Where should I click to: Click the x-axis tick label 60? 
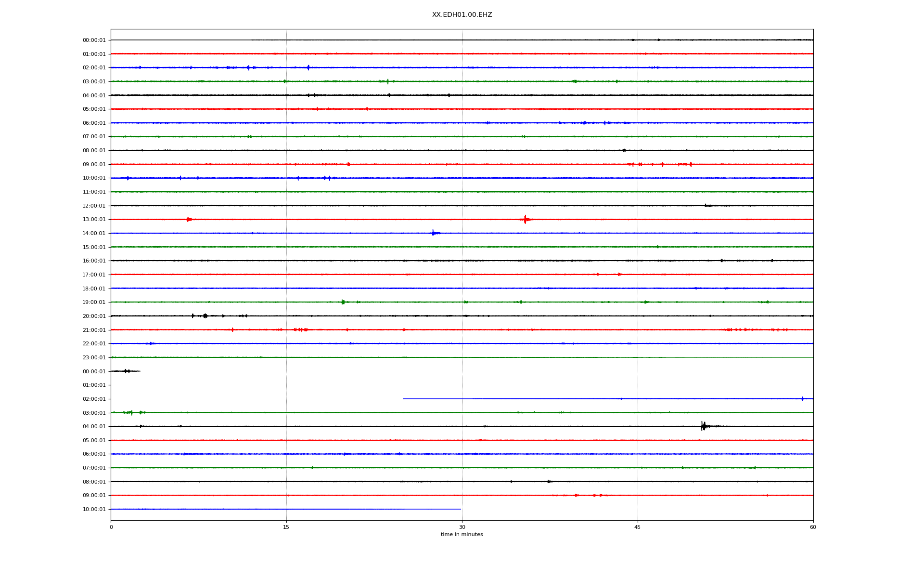[x=812, y=527]
